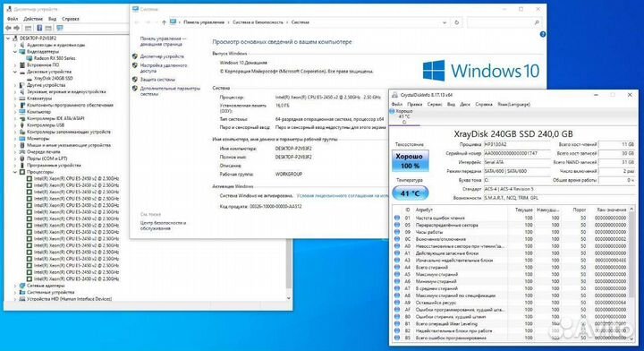Open the Язык(Language) menu in CrystalDiskInfo
This screenshot has height=351, width=644.
(x=513, y=105)
